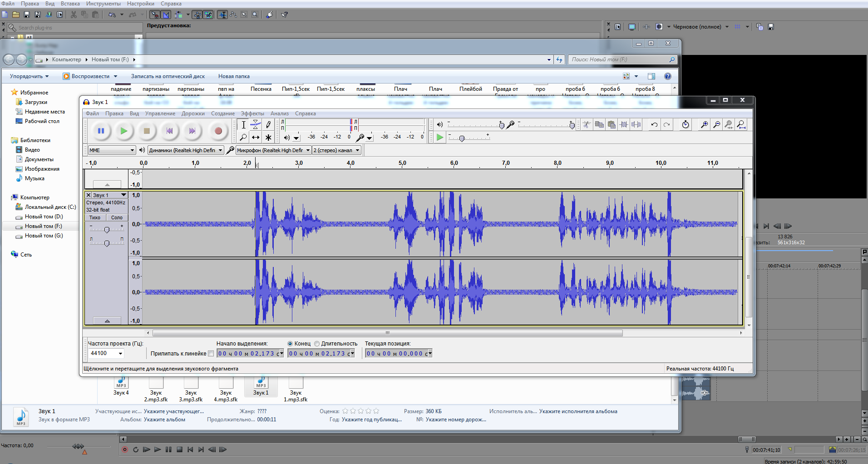Open the Эффекты menu in Audacity
This screenshot has height=464, width=868.
(252, 114)
